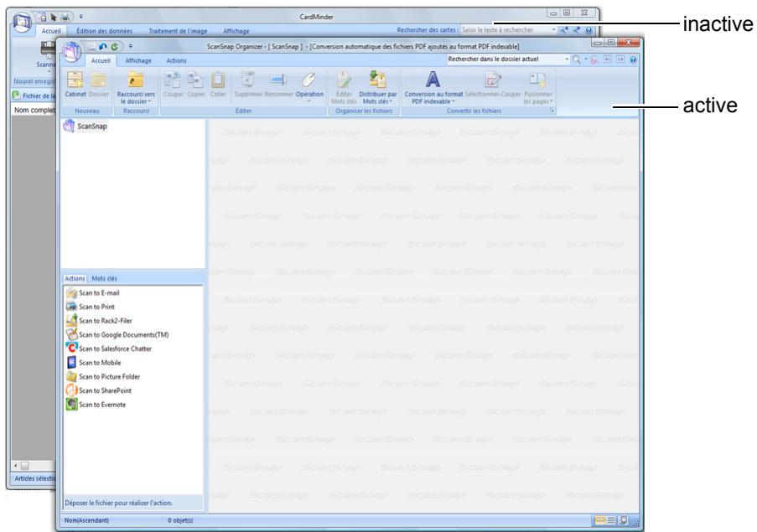This screenshot has height=532, width=757.
Task: Open the ScanSnap Organizer application orb menu
Action: click(x=72, y=51)
